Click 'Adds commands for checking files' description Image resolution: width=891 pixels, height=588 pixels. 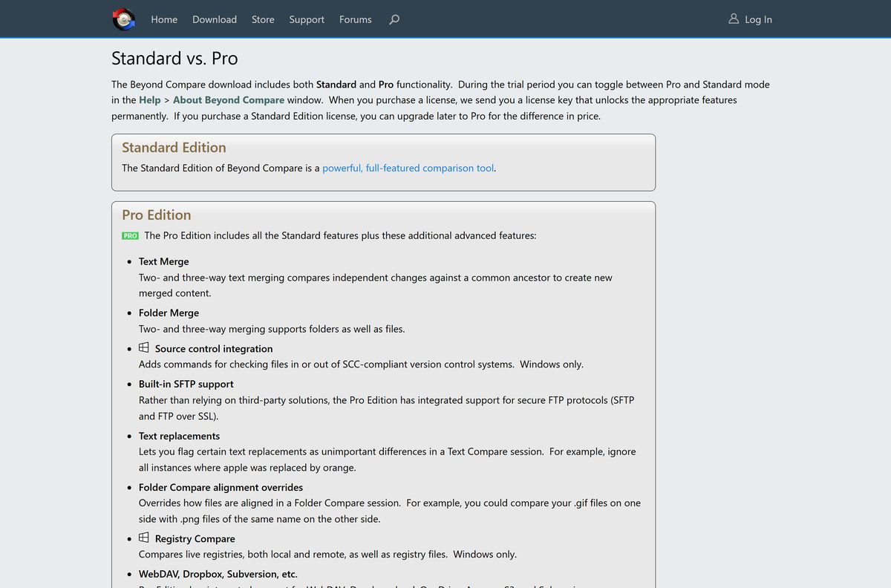[x=361, y=364]
